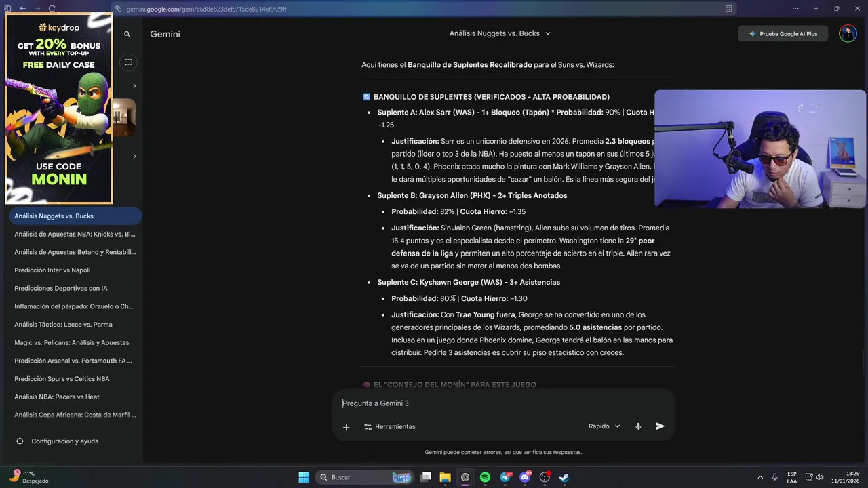This screenshot has width=868, height=488.
Task: Click the system tray microphone icon
Action: (774, 477)
